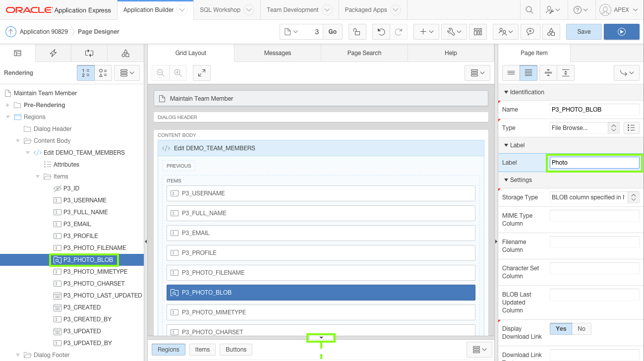Open the Type select list
644x361 pixels.
[x=585, y=128]
